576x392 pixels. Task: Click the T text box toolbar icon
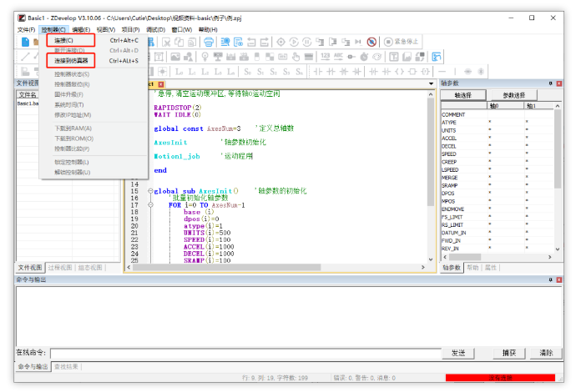(x=159, y=57)
